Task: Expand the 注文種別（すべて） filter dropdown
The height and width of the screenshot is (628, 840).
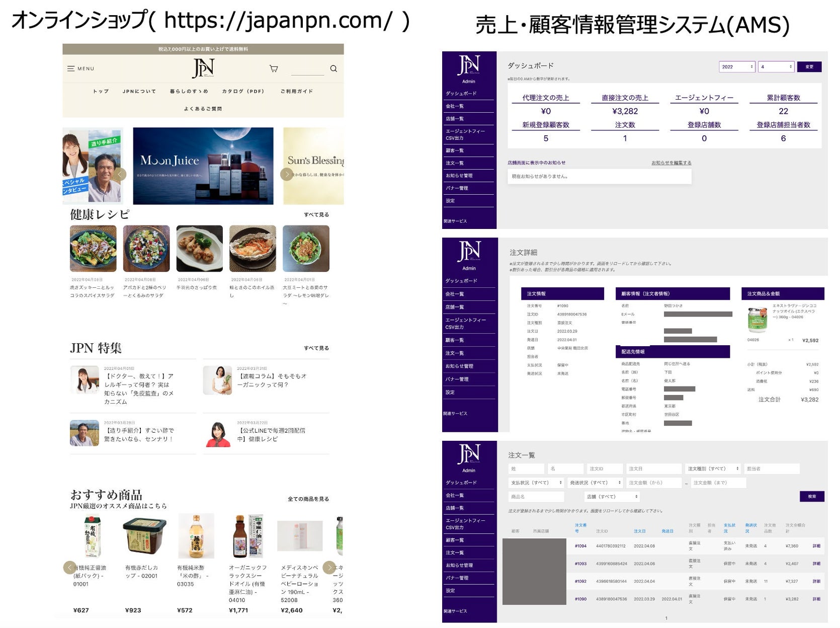Action: pyautogui.click(x=713, y=468)
